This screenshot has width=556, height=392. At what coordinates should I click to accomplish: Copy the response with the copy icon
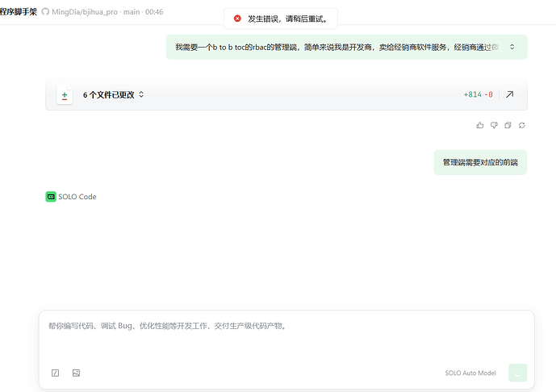click(x=508, y=125)
